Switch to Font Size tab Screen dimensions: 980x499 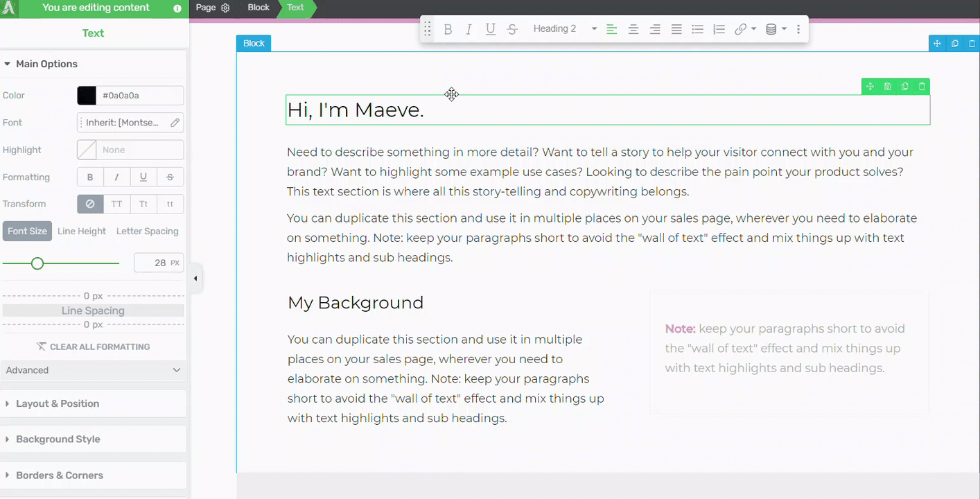point(27,231)
